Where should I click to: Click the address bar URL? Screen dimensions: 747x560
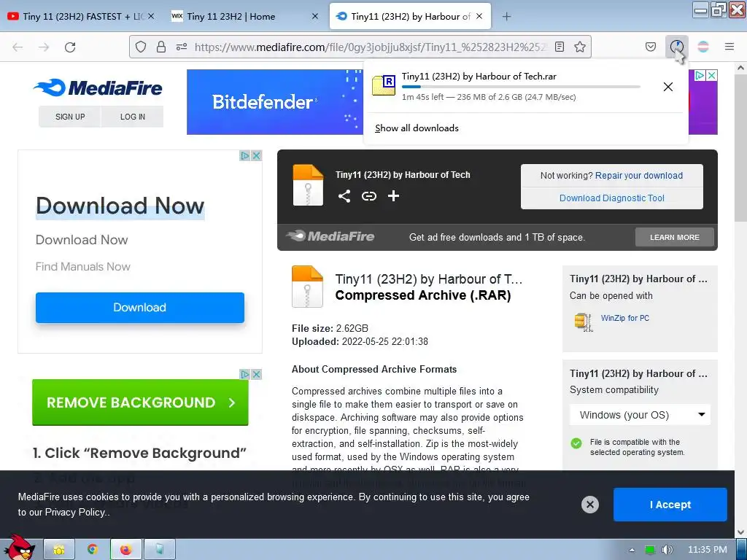click(x=370, y=47)
